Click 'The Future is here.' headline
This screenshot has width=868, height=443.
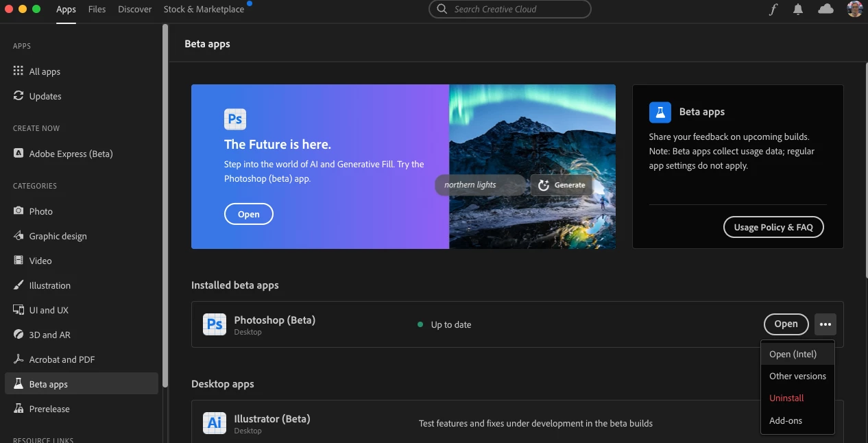(278, 144)
